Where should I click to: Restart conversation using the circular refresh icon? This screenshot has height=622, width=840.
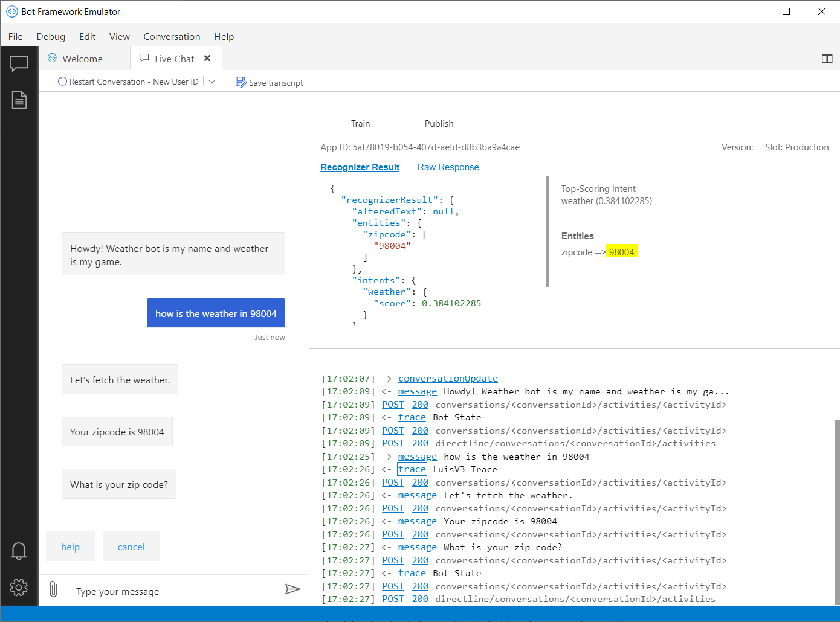click(x=62, y=81)
